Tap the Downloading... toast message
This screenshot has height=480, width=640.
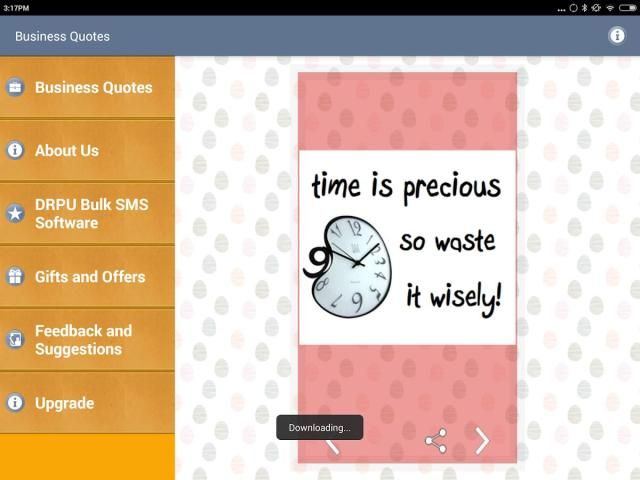320,428
